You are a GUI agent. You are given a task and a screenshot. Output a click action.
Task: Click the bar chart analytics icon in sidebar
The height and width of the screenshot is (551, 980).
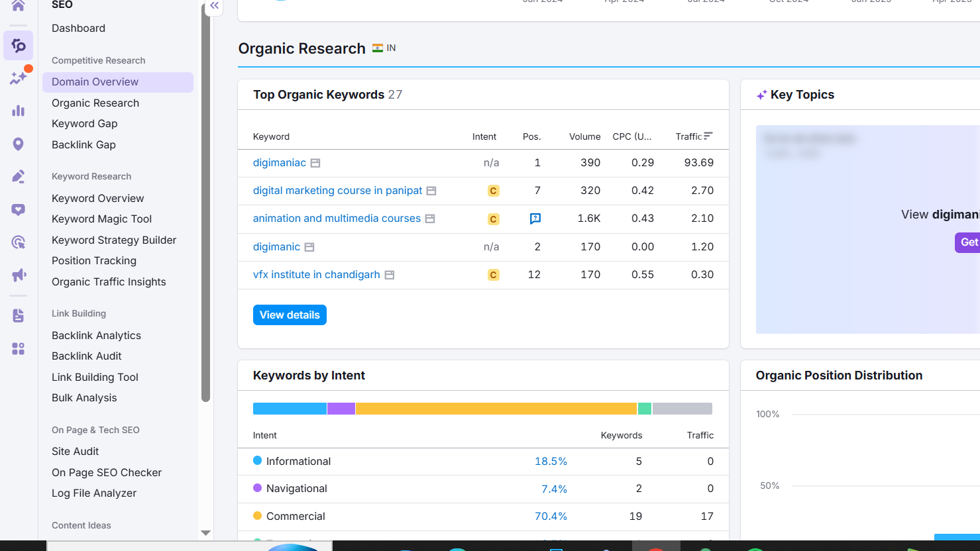point(18,110)
